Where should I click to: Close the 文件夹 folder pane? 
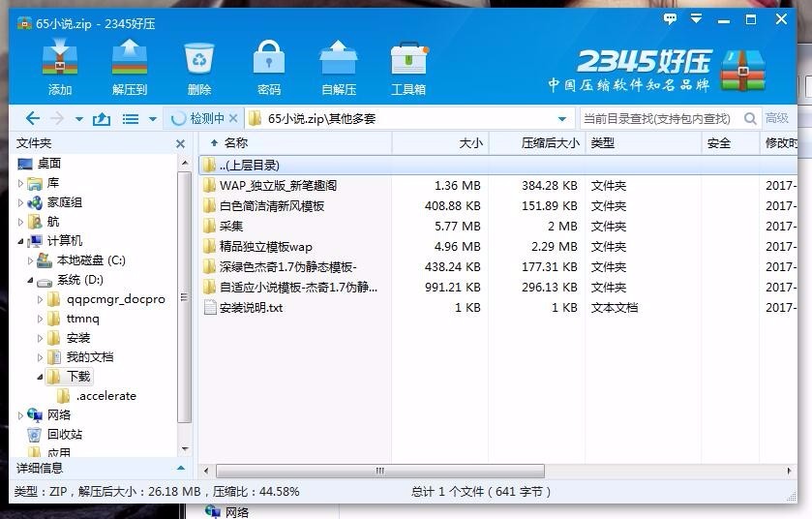180,143
